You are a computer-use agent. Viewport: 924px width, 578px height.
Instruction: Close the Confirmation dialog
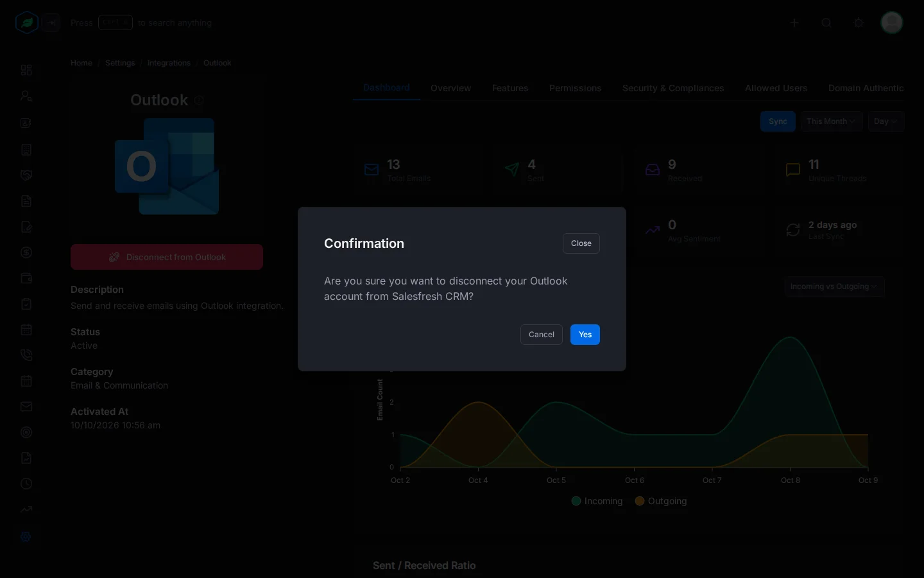[581, 243]
